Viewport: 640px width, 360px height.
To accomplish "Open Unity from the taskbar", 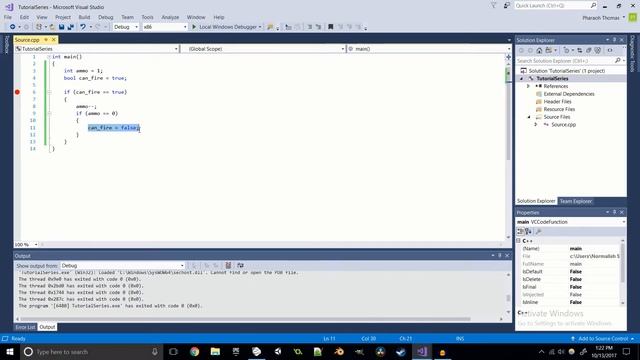I will click(x=278, y=351).
